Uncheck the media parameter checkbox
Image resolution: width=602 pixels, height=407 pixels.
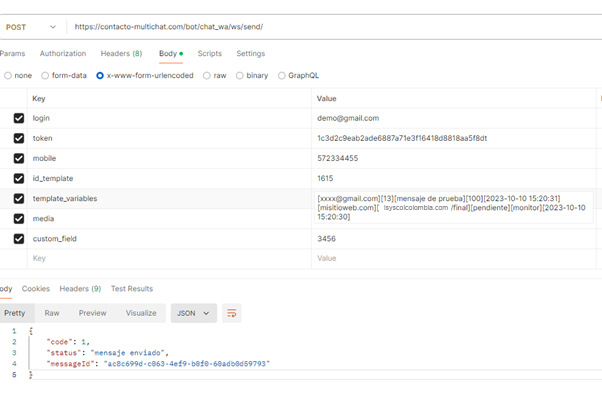coord(19,218)
